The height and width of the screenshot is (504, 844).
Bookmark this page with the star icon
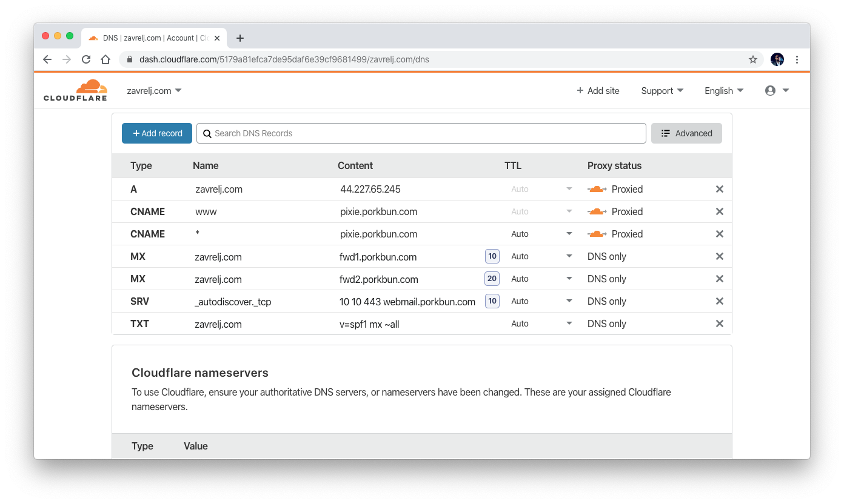(753, 59)
